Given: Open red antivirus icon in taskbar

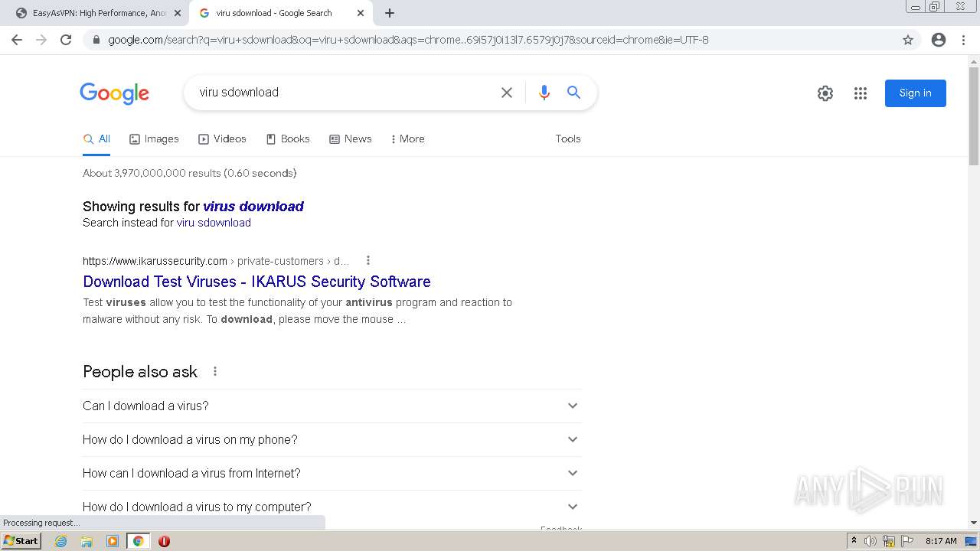Looking at the screenshot, I should (164, 541).
